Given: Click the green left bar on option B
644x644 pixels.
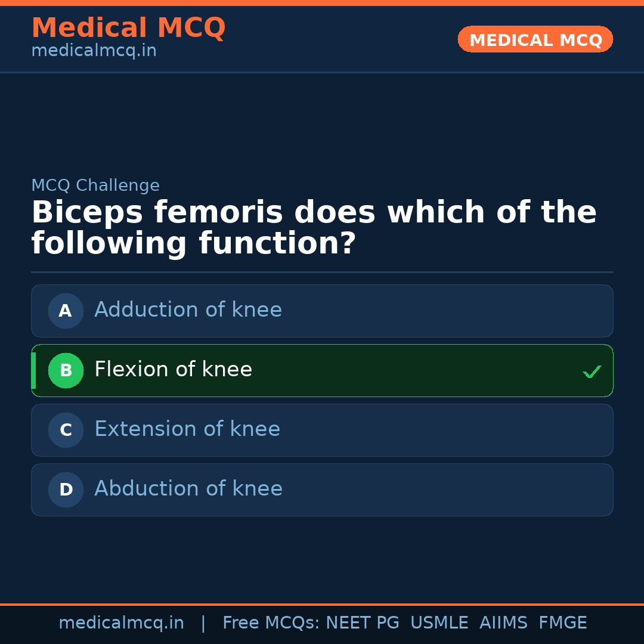Looking at the screenshot, I should [x=33, y=370].
